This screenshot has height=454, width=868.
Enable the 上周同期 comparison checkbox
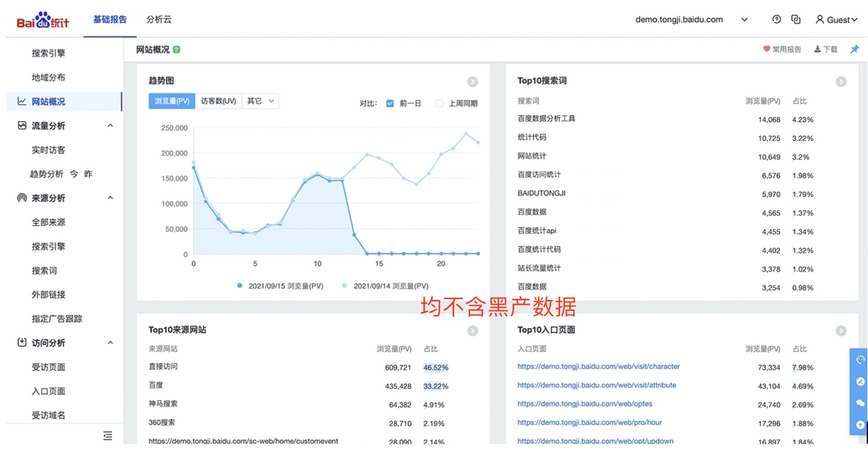point(439,103)
